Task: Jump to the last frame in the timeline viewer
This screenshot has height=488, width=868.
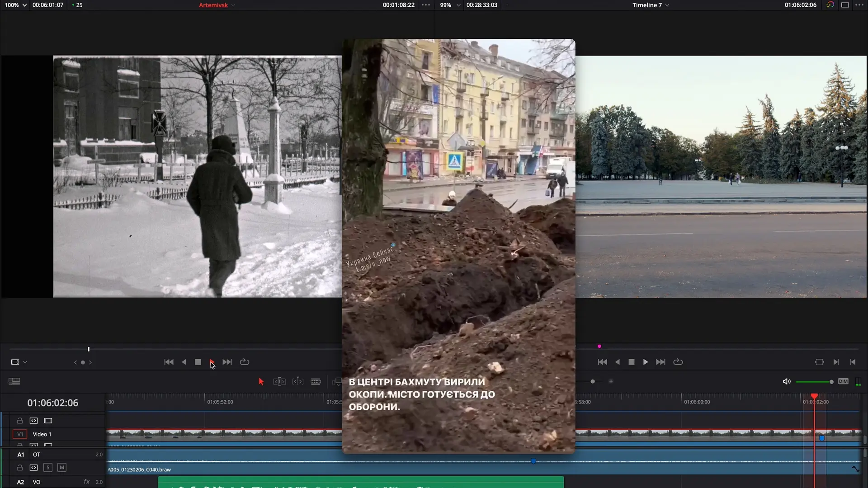Action: click(660, 362)
